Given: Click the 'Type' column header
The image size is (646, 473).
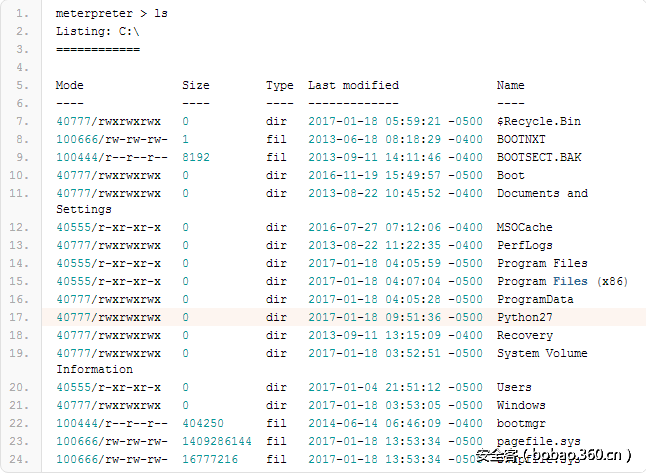Looking at the screenshot, I should pos(280,85).
